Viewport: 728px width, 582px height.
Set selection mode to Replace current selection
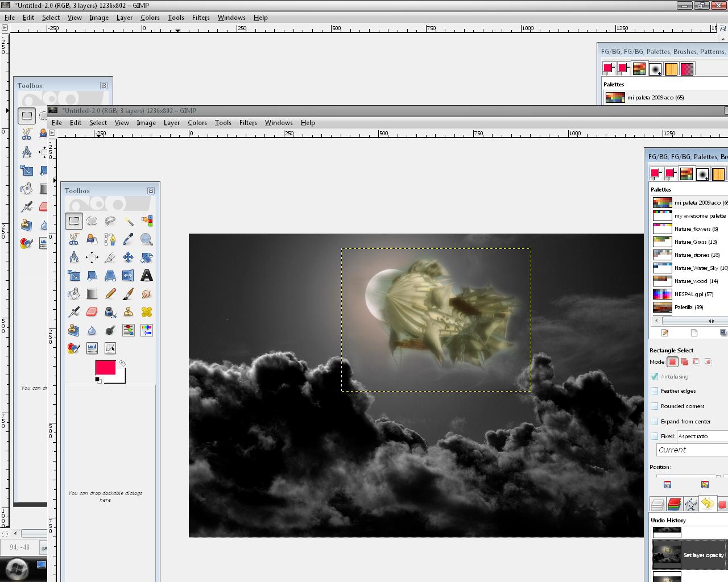click(673, 361)
